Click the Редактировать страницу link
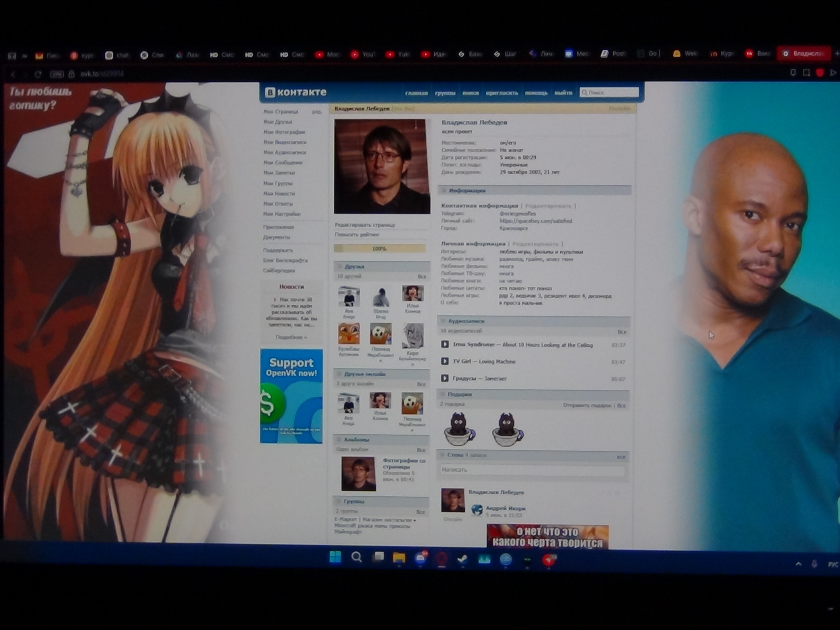840x630 pixels. [365, 225]
